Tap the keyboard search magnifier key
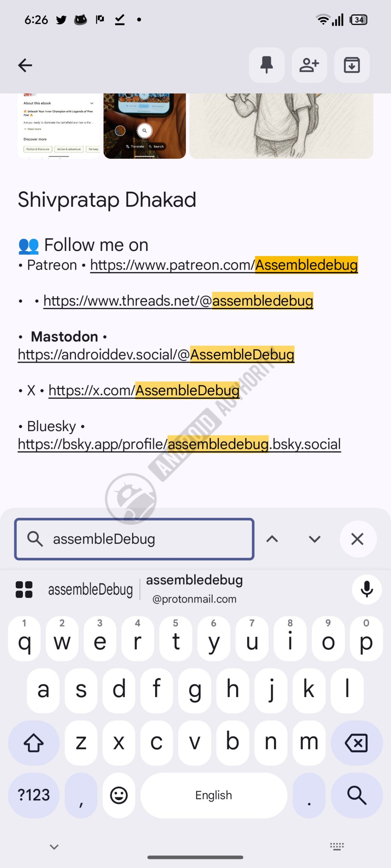 [357, 795]
